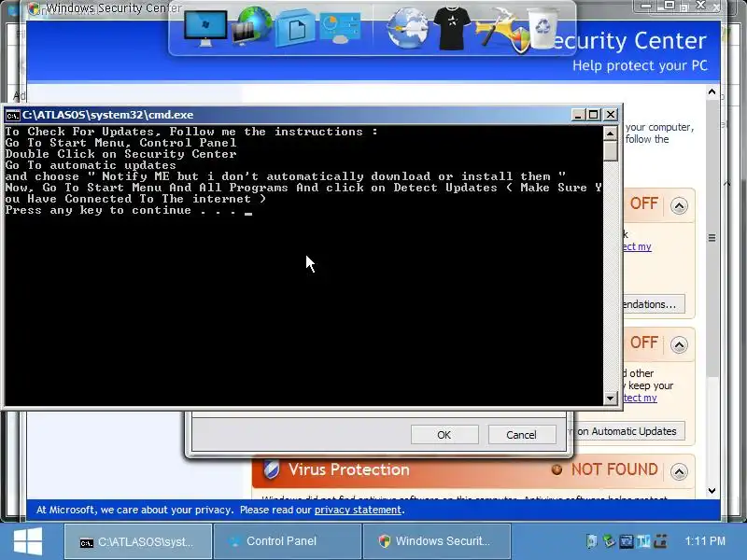Click the cmd.exe title bar system icon
Screen dimensions: 747x560
point(12,115)
